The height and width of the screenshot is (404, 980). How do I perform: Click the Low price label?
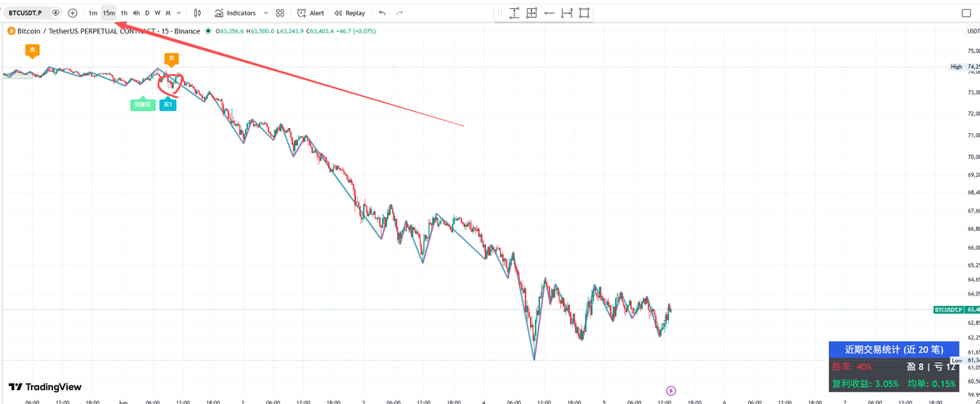click(956, 360)
